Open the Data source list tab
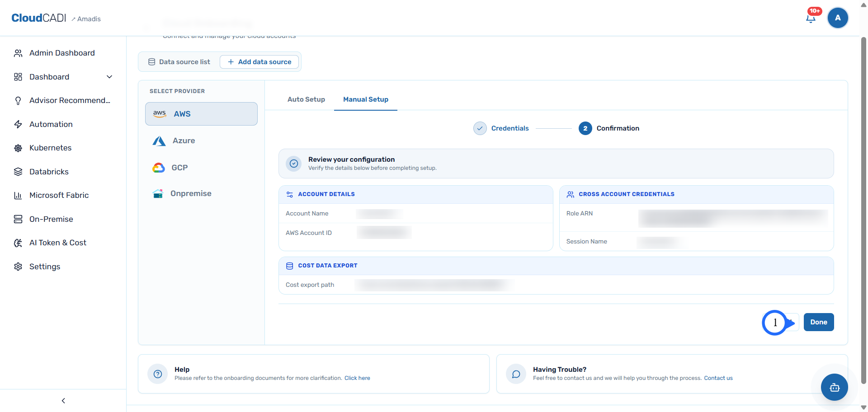 click(x=179, y=62)
